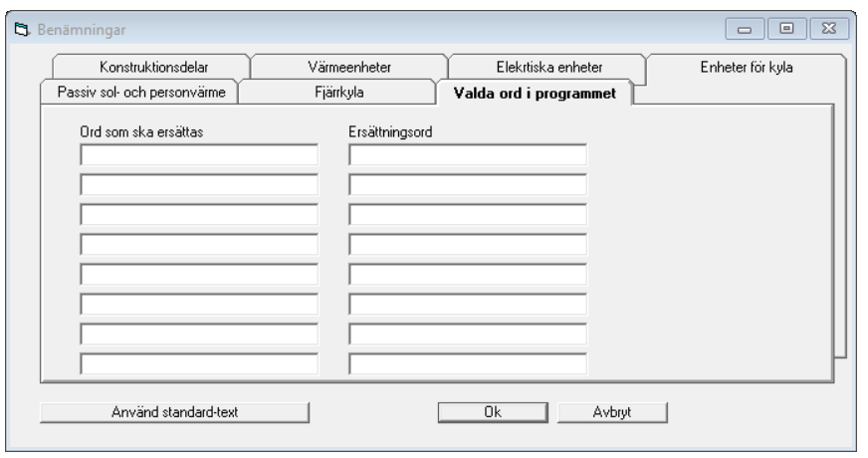Select Valda ord i programmet tab
868x458 pixels.
click(x=535, y=93)
